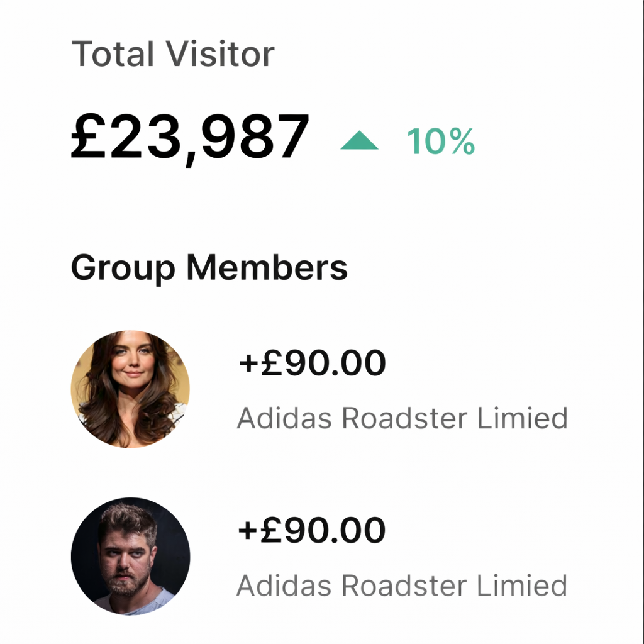
Task: Select the Group Members heading
Action: coord(209,267)
